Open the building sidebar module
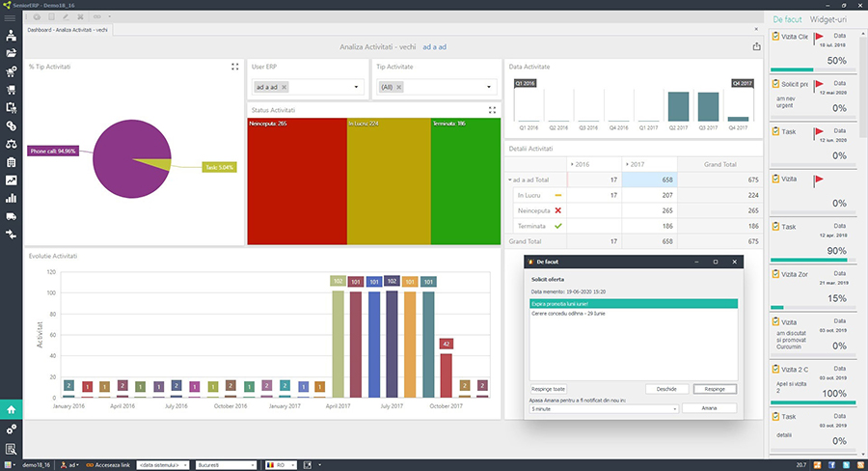Image resolution: width=868 pixels, height=471 pixels. tap(11, 162)
